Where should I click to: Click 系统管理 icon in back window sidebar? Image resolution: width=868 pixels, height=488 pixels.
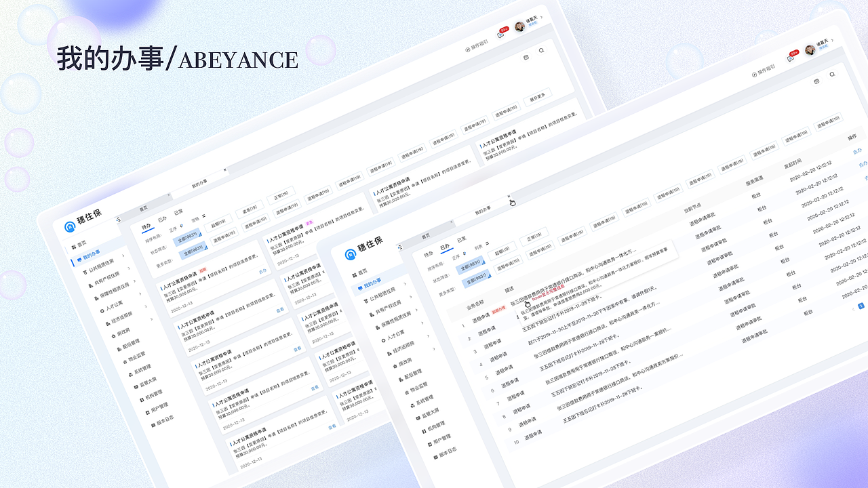pyautogui.click(x=130, y=374)
